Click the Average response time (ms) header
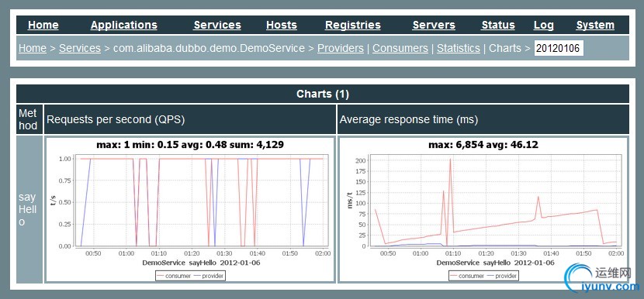 pos(483,119)
